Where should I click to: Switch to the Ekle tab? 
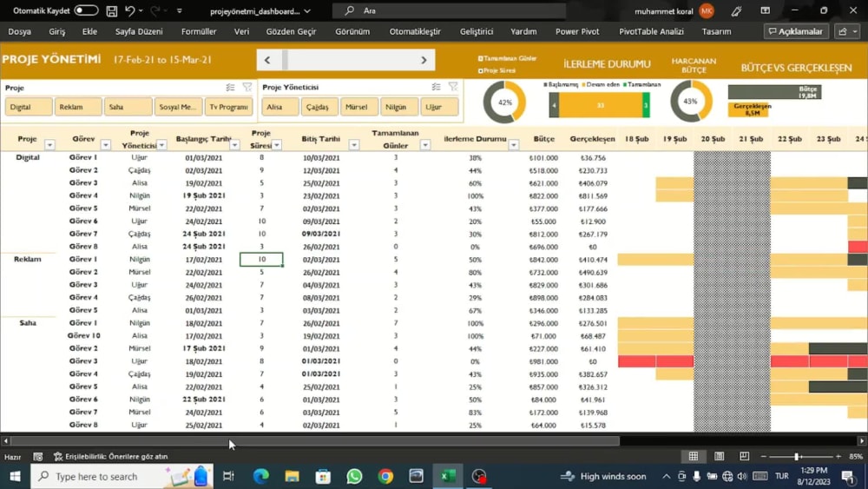point(89,31)
